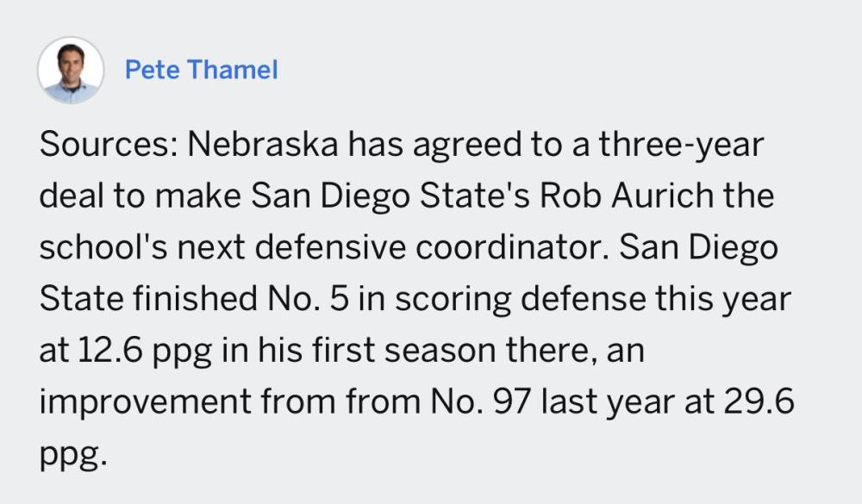Click the final "ppg." on the last line
The height and width of the screenshot is (504, 862).
(x=72, y=453)
